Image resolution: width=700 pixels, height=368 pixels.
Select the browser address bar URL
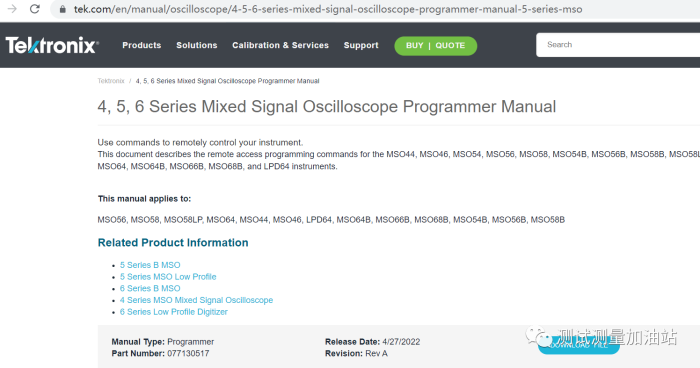[x=328, y=9]
